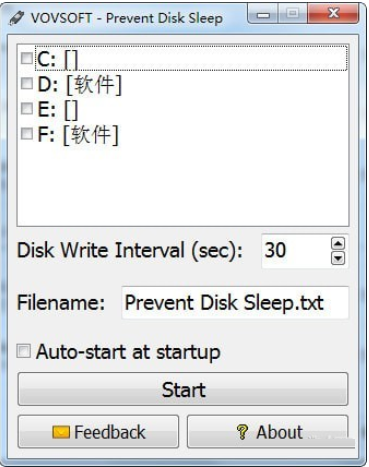Screen dimensions: 369x467
Task: Enable Auto-start at startup checkbox
Action: click(24, 351)
